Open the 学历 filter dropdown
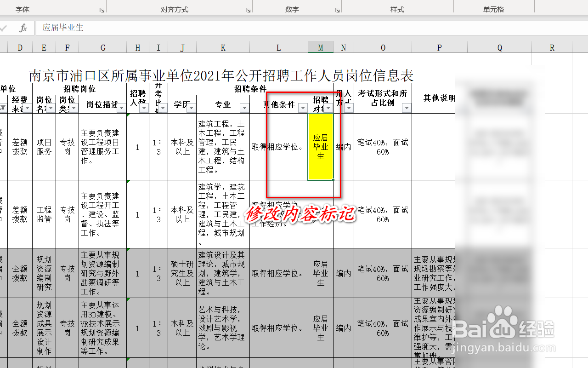Viewport: 588px width, 368px height. coord(191,108)
